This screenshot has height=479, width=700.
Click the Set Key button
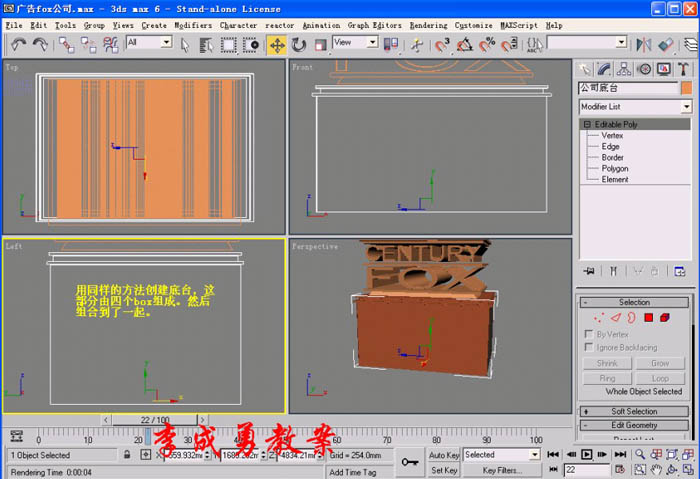(444, 470)
